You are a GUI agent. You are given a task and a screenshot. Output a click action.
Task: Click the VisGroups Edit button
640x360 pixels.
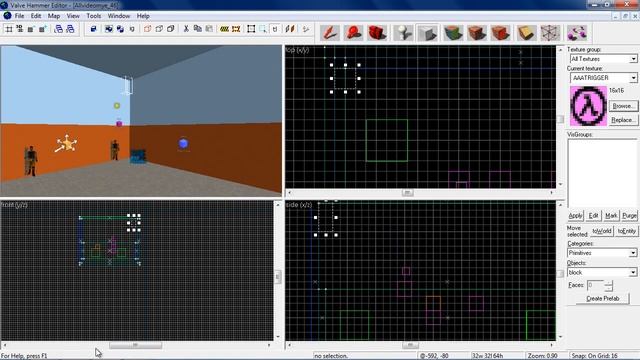click(x=593, y=216)
